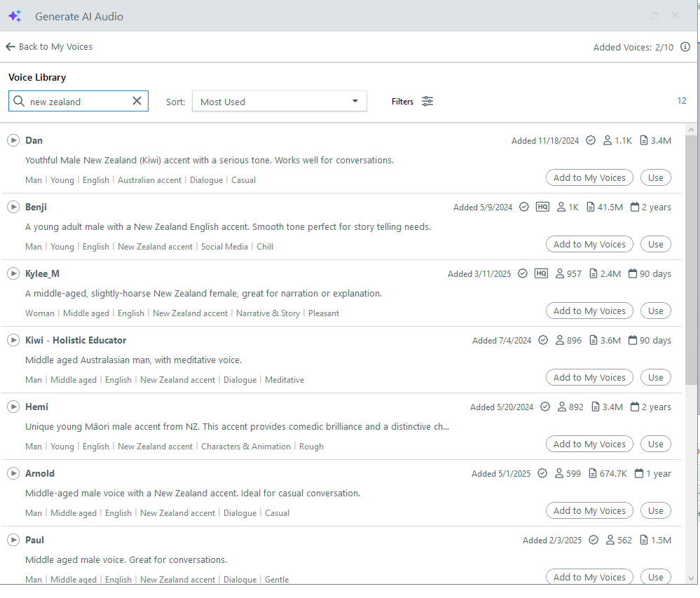Use the Arnold voice
Screen dimensions: 700x598
(655, 510)
